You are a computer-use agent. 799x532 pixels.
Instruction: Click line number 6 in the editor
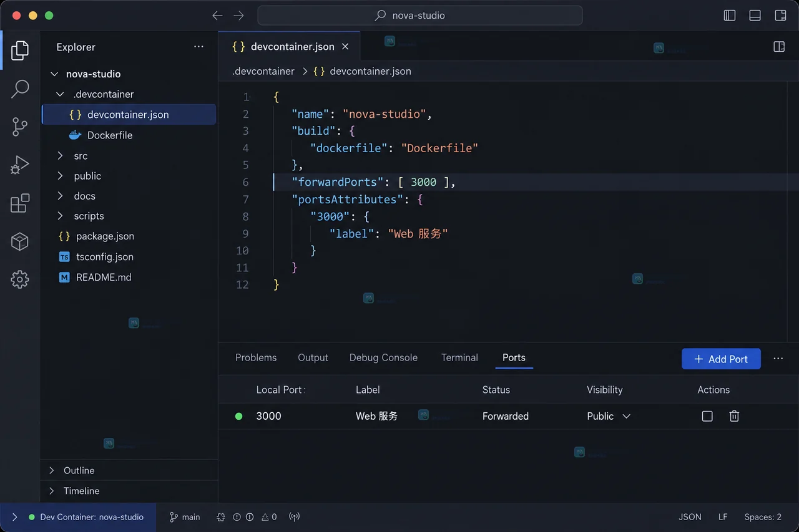point(245,182)
